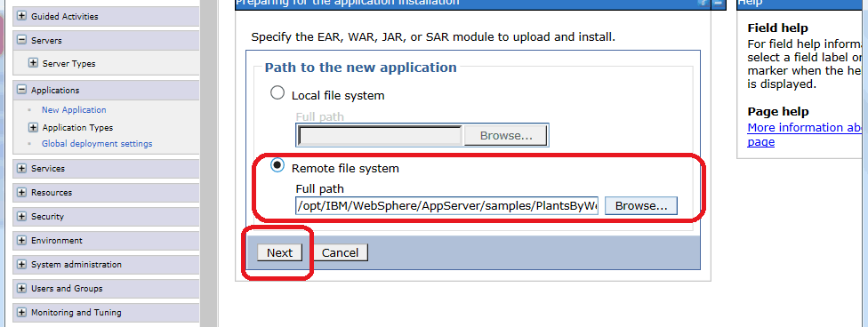Click the Cancel button
This screenshot has width=868, height=327.
pos(341,253)
